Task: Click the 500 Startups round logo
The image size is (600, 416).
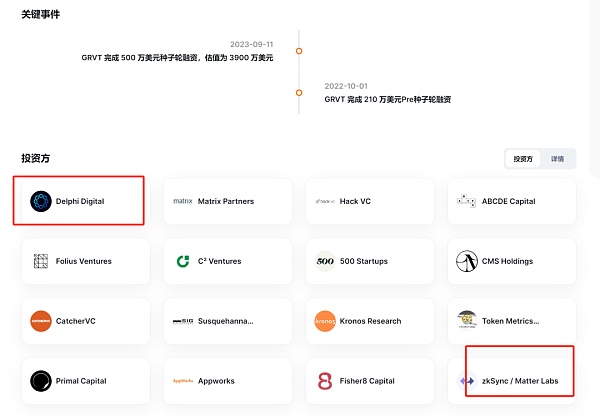Action: pyautogui.click(x=325, y=261)
